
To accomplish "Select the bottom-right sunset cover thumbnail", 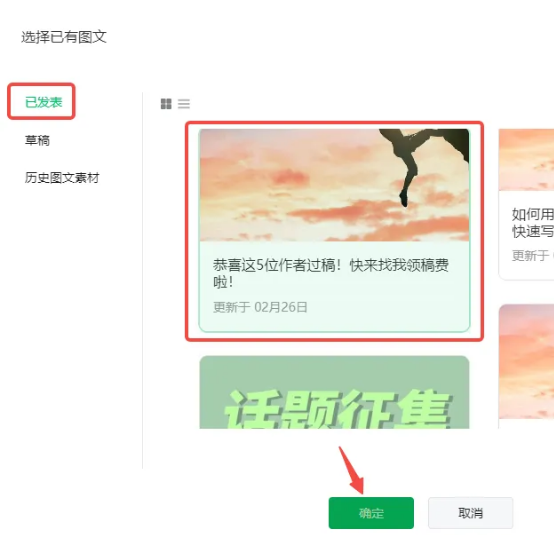I will 526,362.
